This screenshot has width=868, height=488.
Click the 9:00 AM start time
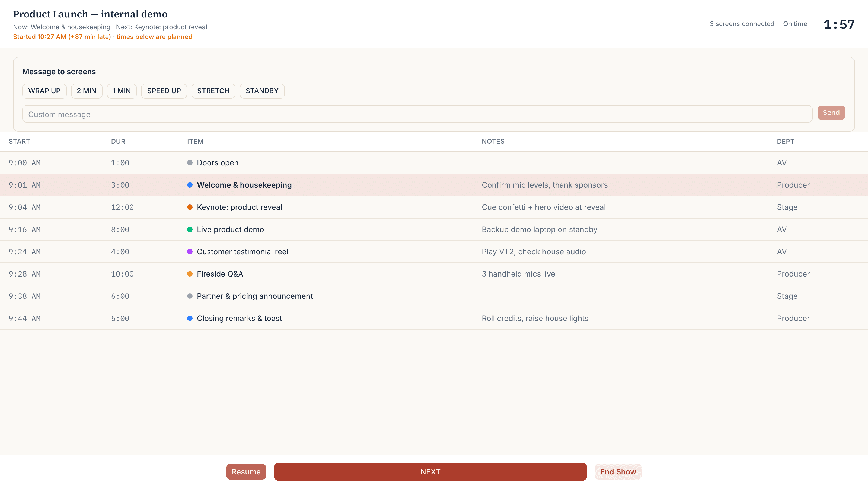click(x=25, y=163)
